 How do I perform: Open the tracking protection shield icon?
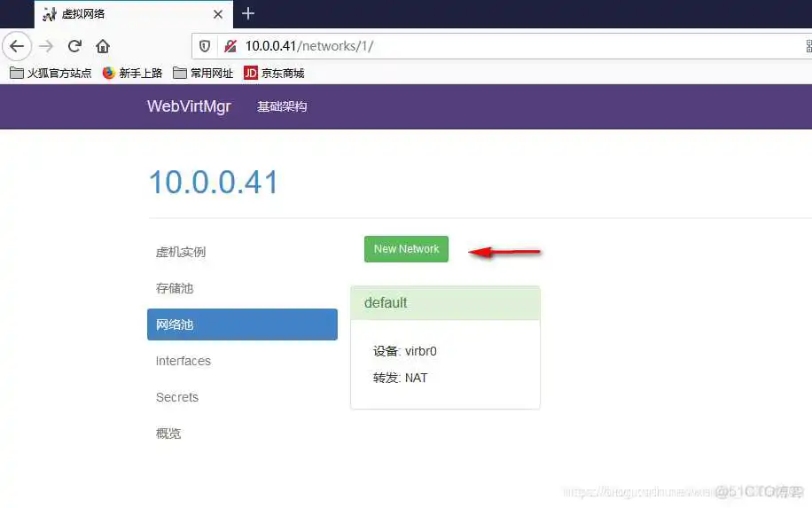click(x=205, y=46)
